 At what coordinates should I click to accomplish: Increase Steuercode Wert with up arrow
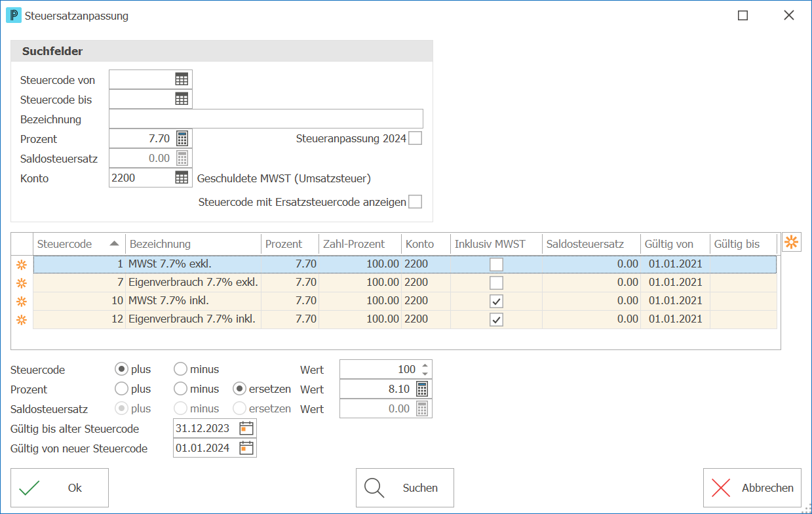(424, 365)
